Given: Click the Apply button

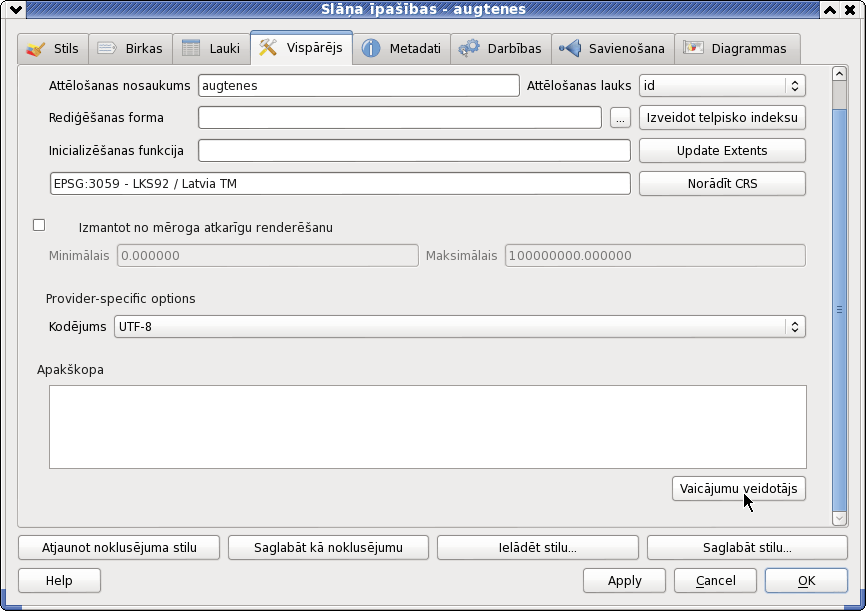Looking at the screenshot, I should point(624,581).
